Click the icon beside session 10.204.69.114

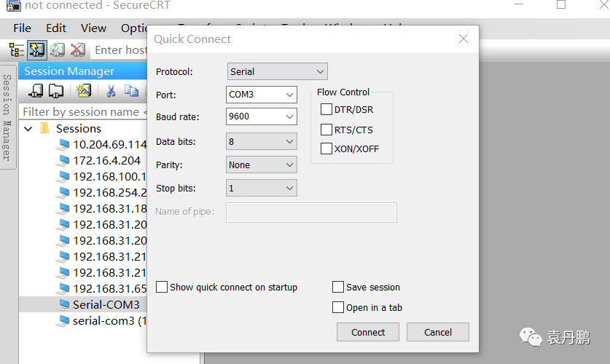(63, 145)
